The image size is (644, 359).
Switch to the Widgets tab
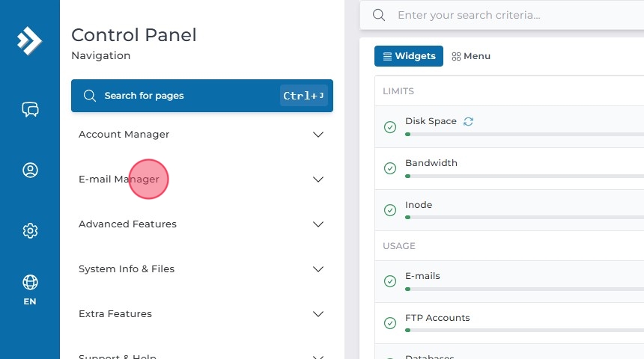[x=409, y=56]
